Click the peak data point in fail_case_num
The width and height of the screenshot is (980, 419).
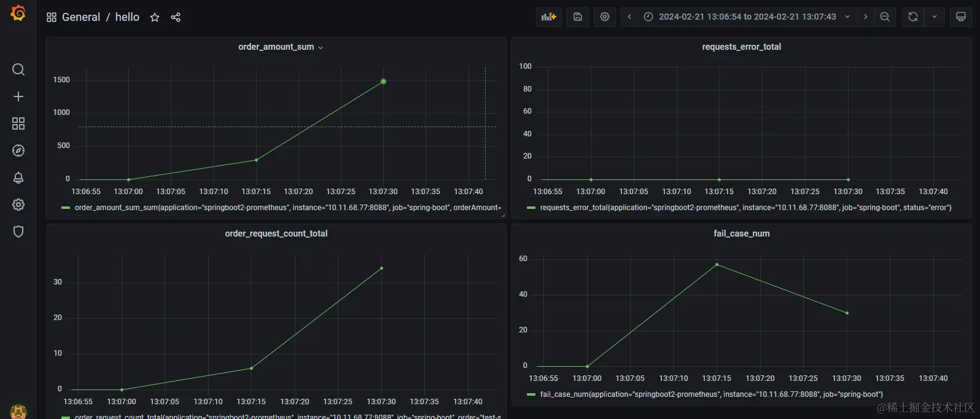coord(717,265)
